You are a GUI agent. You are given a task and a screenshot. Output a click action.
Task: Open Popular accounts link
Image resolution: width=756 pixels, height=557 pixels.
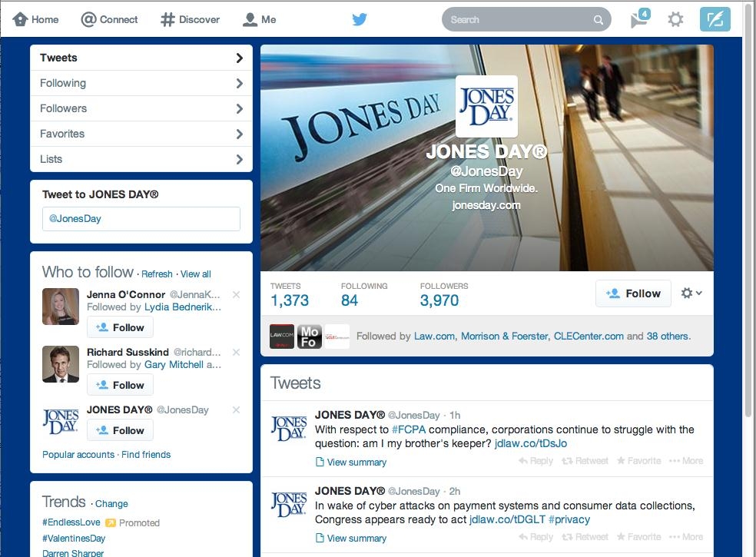tap(78, 454)
